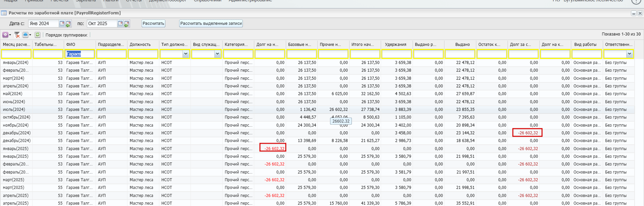This screenshot has width=644, height=206.
Task: Select the май(2024) month cell
Action: click(x=13, y=94)
